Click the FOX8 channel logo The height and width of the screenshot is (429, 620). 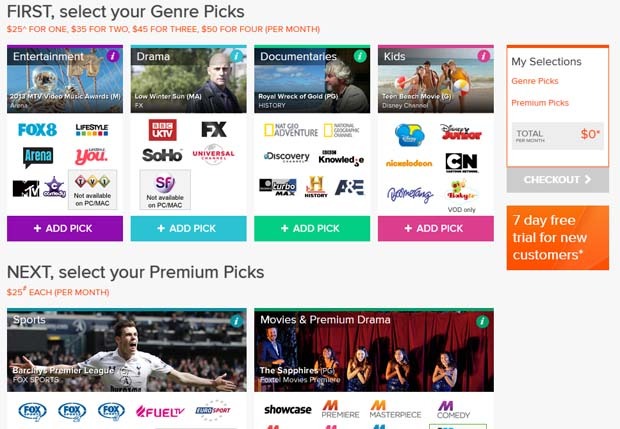[x=38, y=130]
